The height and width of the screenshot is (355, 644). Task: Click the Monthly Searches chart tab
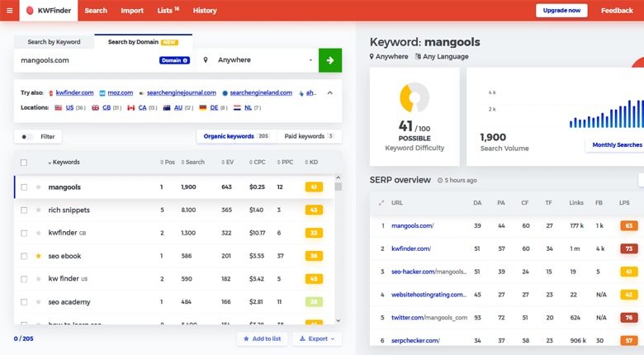[617, 144]
